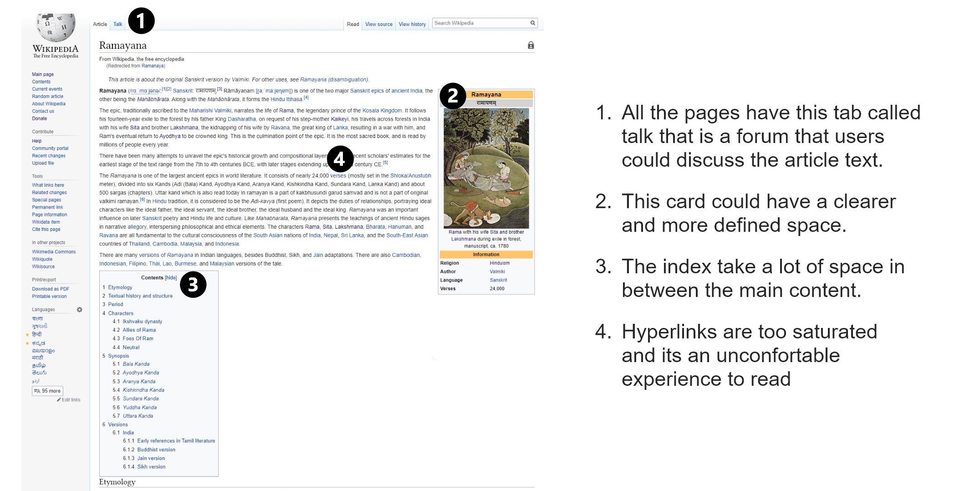980x491 pixels.
Task: Switch to the Talk tab
Action: pyautogui.click(x=118, y=25)
